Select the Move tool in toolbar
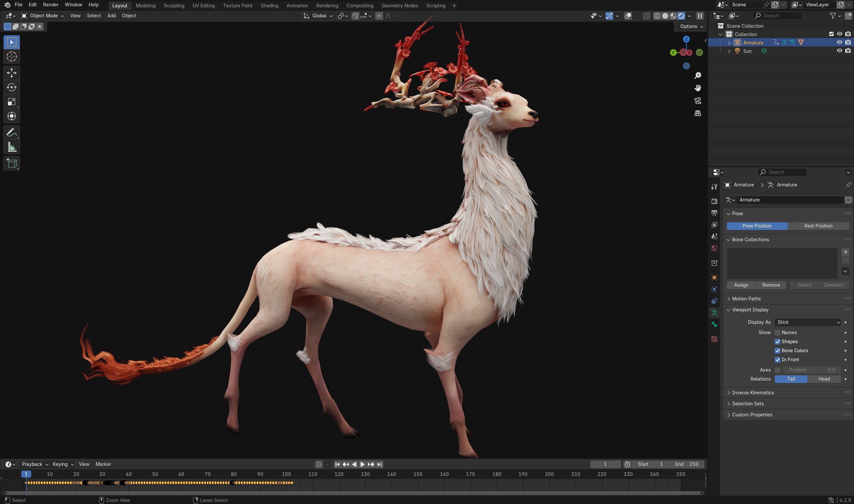This screenshot has width=854, height=504. point(12,72)
